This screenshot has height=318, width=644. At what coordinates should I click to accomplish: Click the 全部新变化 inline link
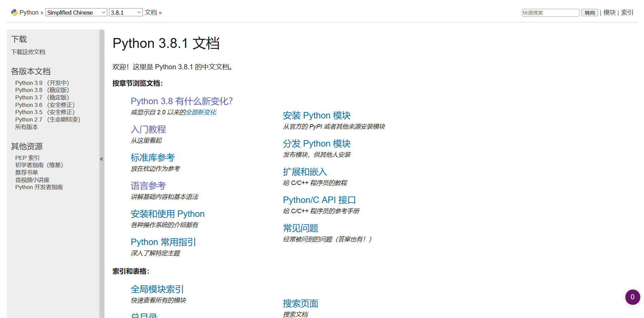point(201,112)
